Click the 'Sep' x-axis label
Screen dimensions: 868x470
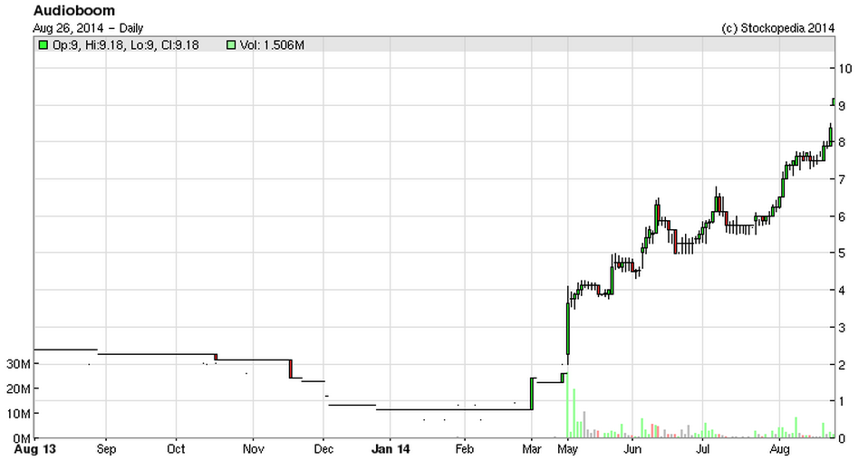pos(106,449)
